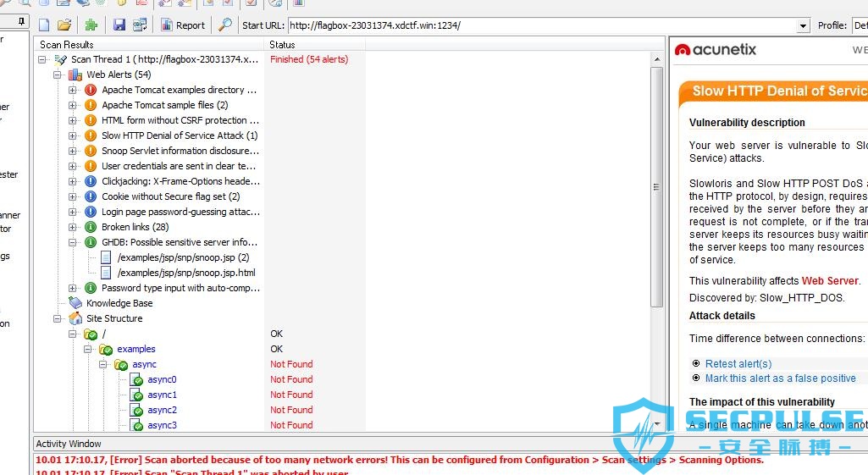
Task: Click the Scan Thread 1 icon
Action: (x=61, y=59)
